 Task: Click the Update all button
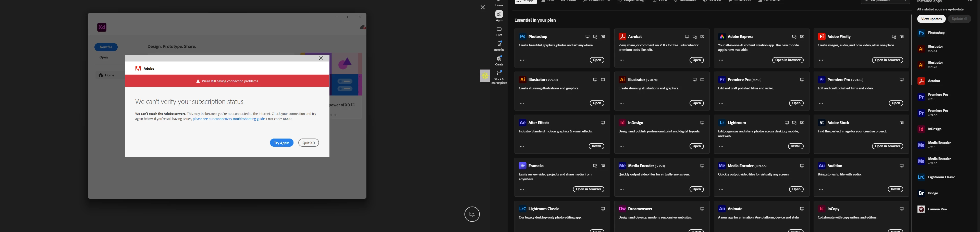960,19
